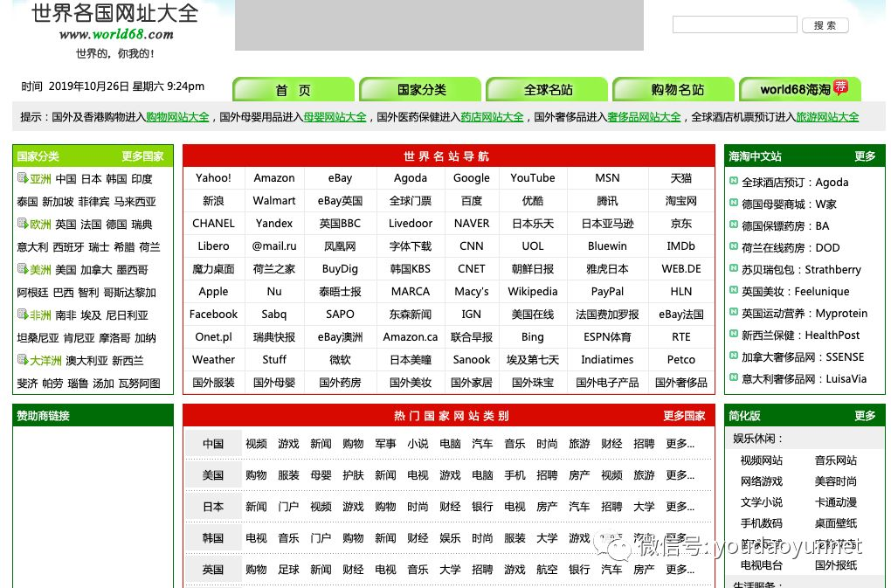Click 护肤 in the 美国 row
This screenshot has width=891, height=588.
tap(353, 475)
